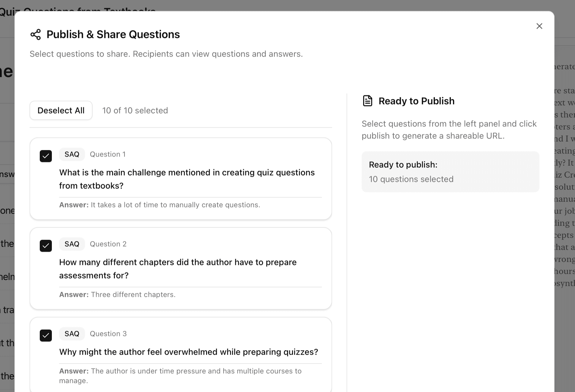Click the SAQ badge on Question 3
This screenshot has width=575, height=392.
click(x=72, y=334)
